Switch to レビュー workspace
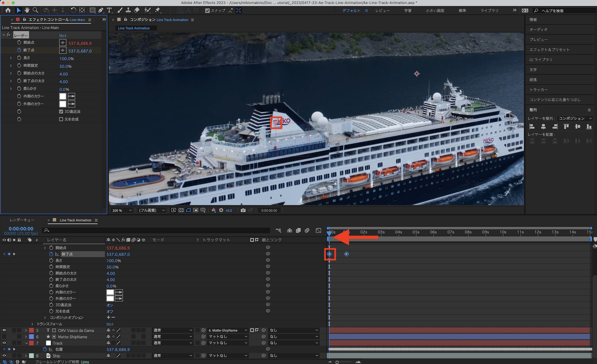597x364 pixels. click(x=382, y=10)
